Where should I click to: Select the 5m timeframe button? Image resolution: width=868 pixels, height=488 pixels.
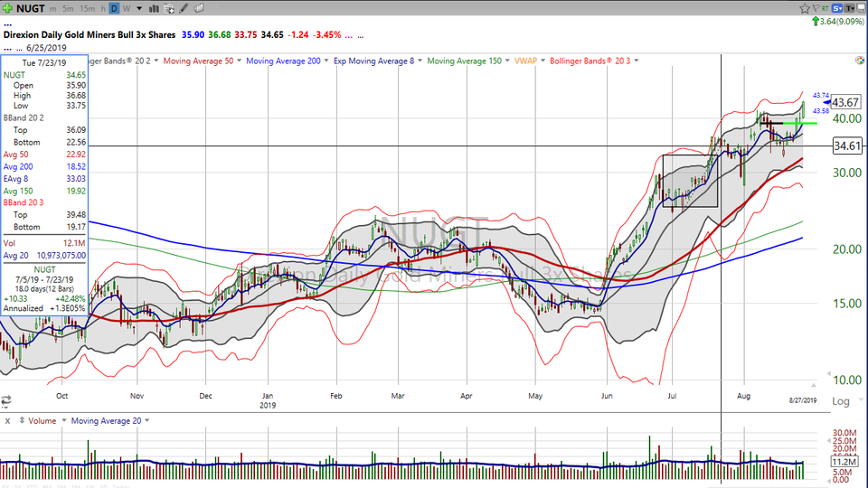pos(68,8)
